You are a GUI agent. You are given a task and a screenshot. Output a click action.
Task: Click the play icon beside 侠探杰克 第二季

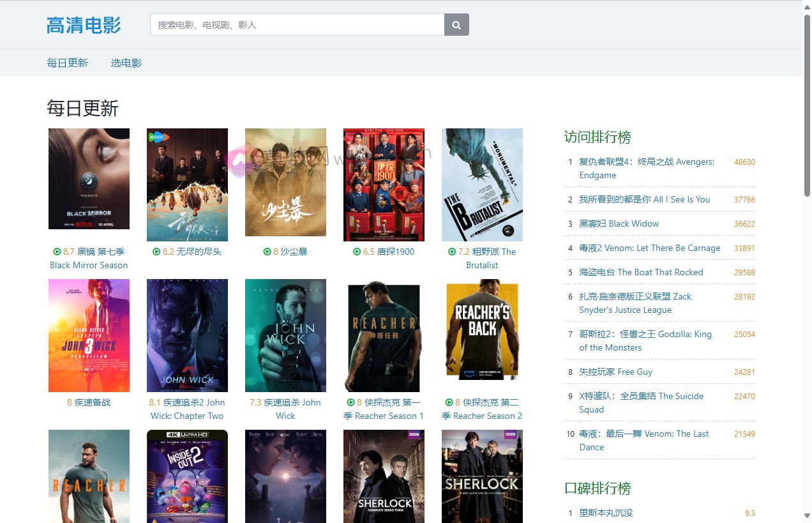point(449,403)
